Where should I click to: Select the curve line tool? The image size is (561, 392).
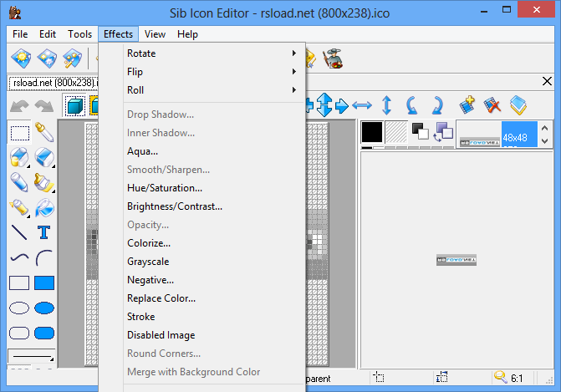(x=19, y=257)
